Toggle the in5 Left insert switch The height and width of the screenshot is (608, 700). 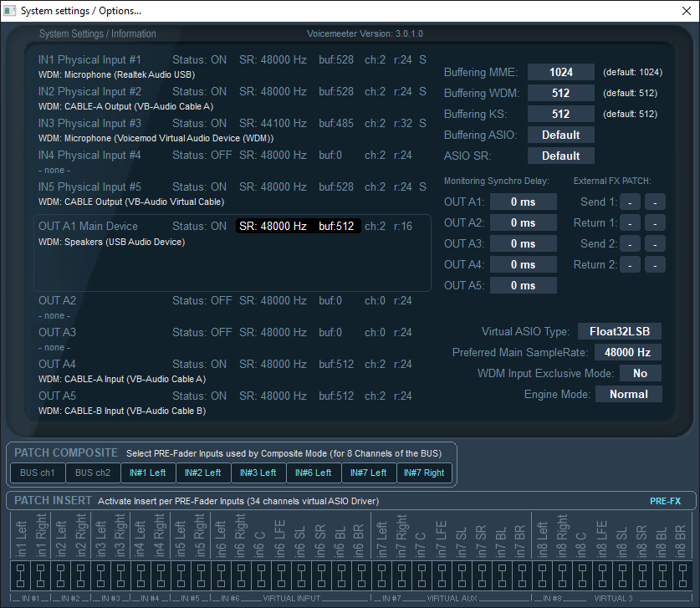pos(181,575)
